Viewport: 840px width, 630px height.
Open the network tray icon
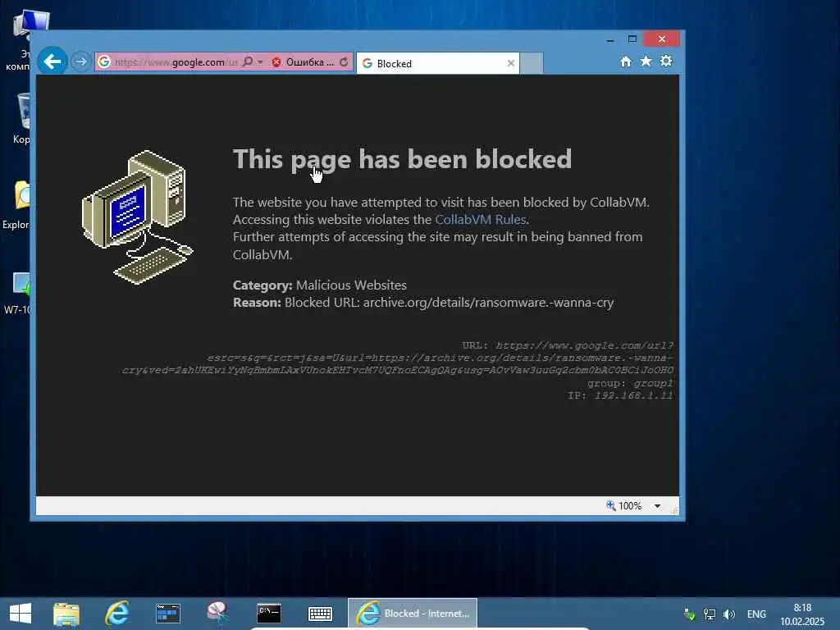click(710, 614)
